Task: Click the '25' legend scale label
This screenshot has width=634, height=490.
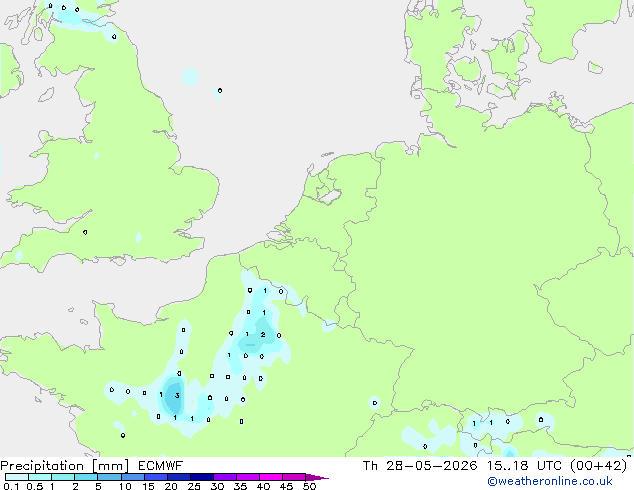Action: click(194, 486)
